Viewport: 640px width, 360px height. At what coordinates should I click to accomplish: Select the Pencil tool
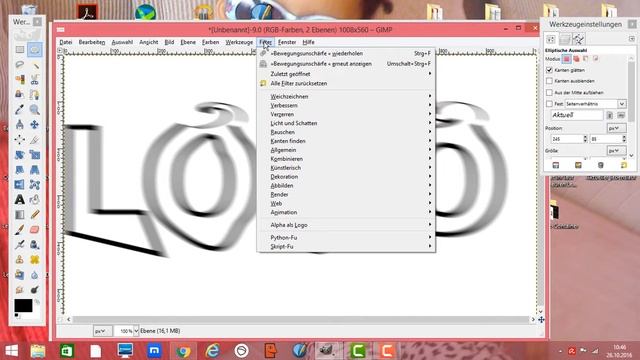click(35, 215)
